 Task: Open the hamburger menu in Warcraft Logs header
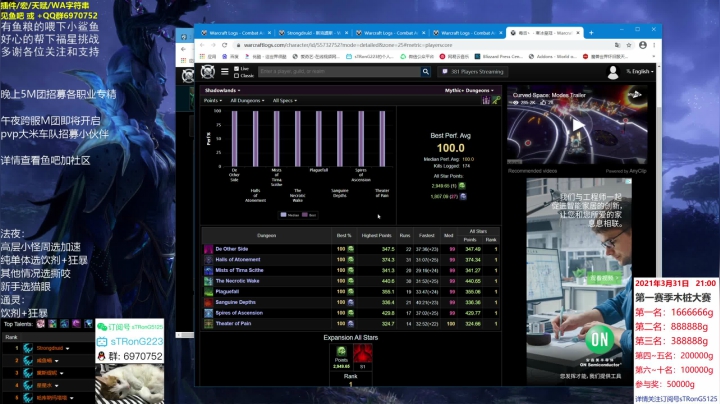tap(225, 72)
